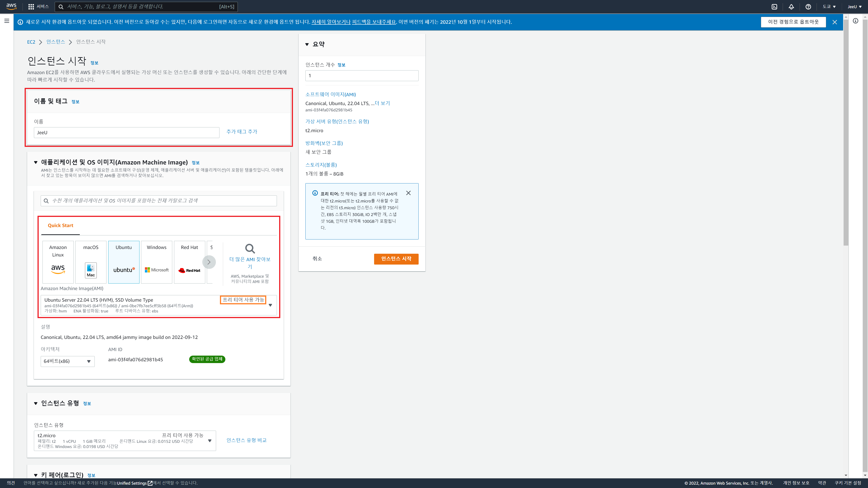Select the Amazon Linux AMI tile

pyautogui.click(x=58, y=262)
